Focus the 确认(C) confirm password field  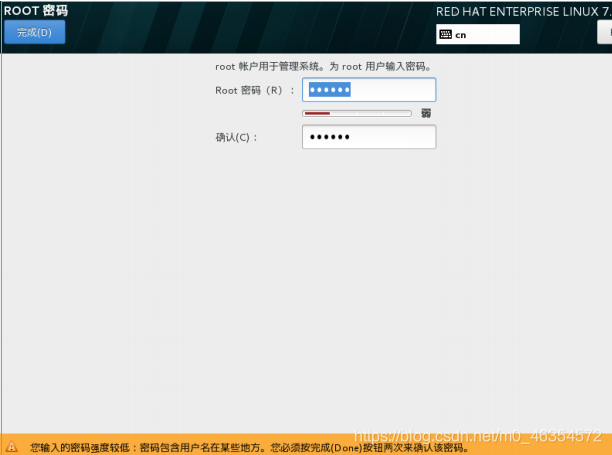point(369,137)
